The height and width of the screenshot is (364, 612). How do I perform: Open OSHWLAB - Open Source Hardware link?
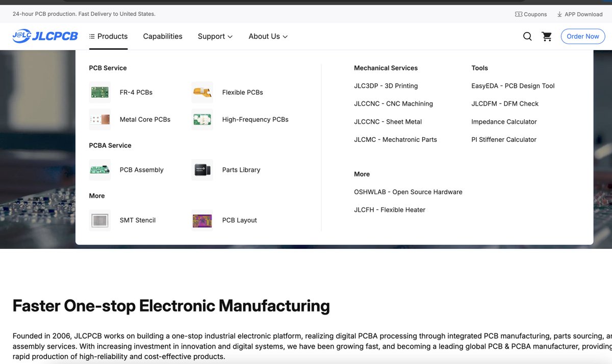(409, 192)
